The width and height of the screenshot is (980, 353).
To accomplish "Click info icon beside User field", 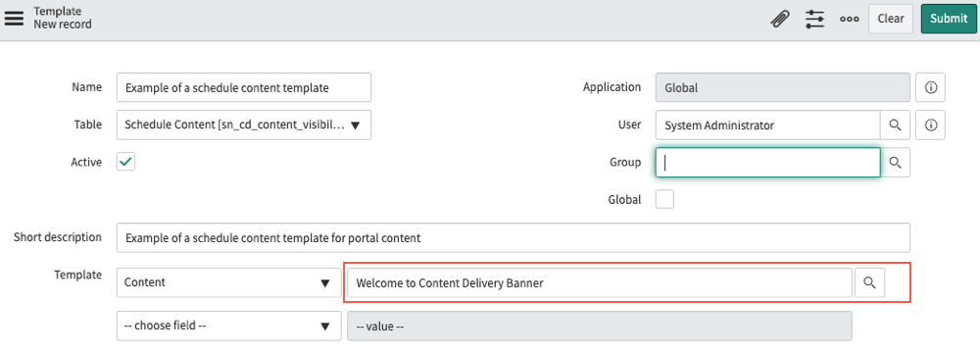I will tap(930, 126).
